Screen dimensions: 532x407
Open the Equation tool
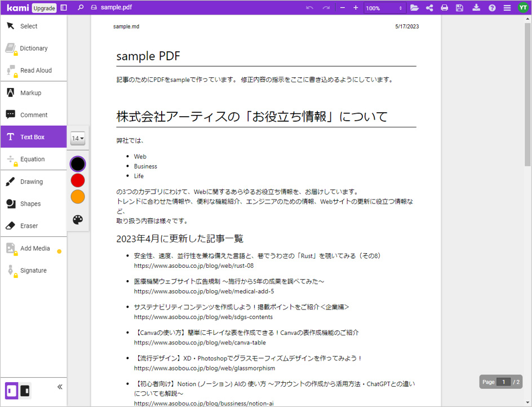coord(33,159)
